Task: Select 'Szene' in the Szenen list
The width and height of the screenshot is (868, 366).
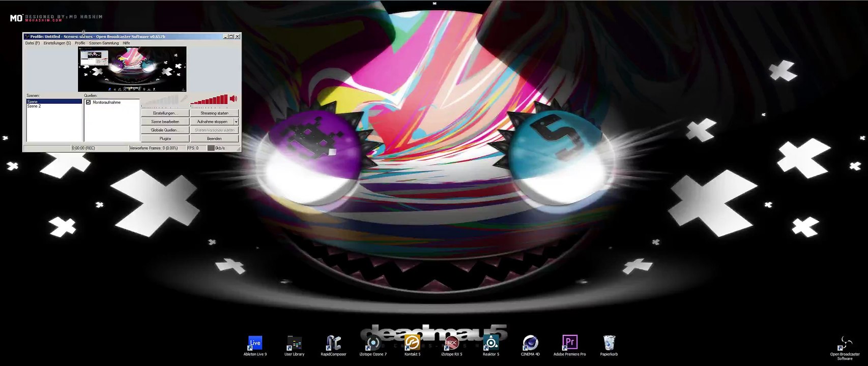Action: coord(54,102)
